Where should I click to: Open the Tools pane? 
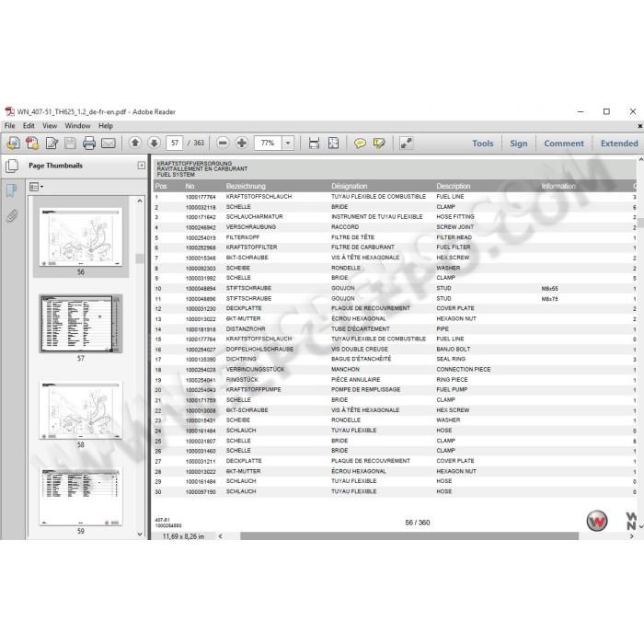pyautogui.click(x=483, y=144)
